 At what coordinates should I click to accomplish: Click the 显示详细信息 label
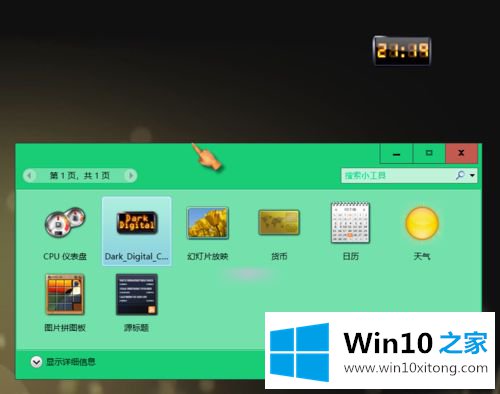pos(71,362)
